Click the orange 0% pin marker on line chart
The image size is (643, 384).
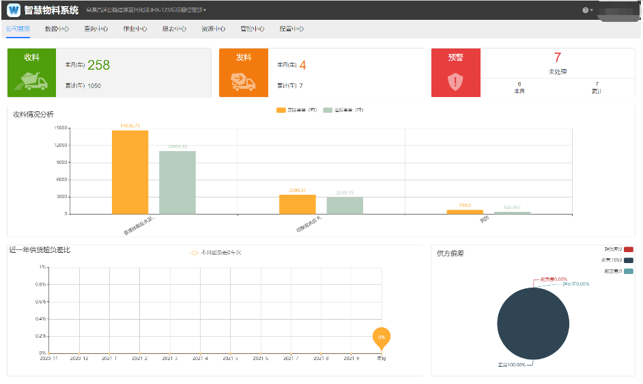pos(381,338)
